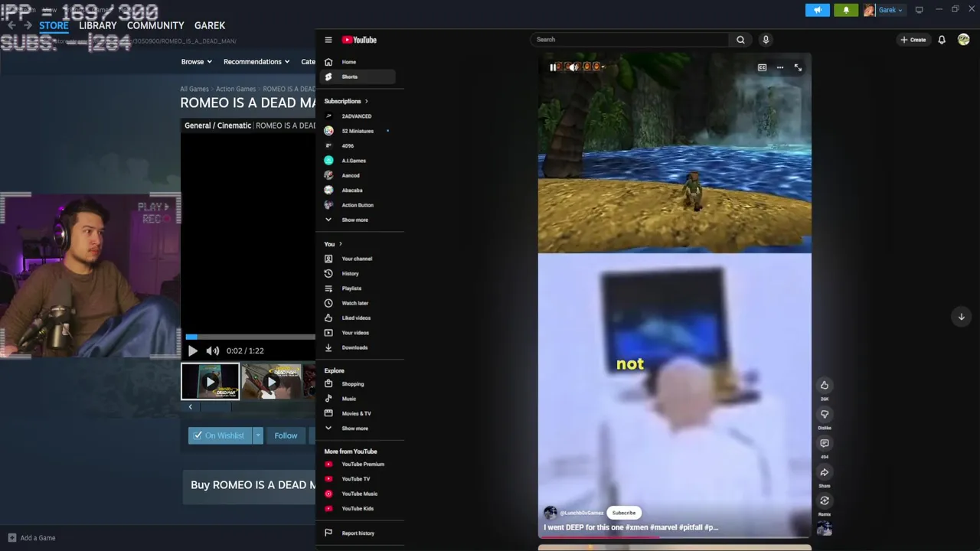This screenshot has width=980, height=551.
Task: Open the YouTube notifications bell
Action: [x=942, y=40]
